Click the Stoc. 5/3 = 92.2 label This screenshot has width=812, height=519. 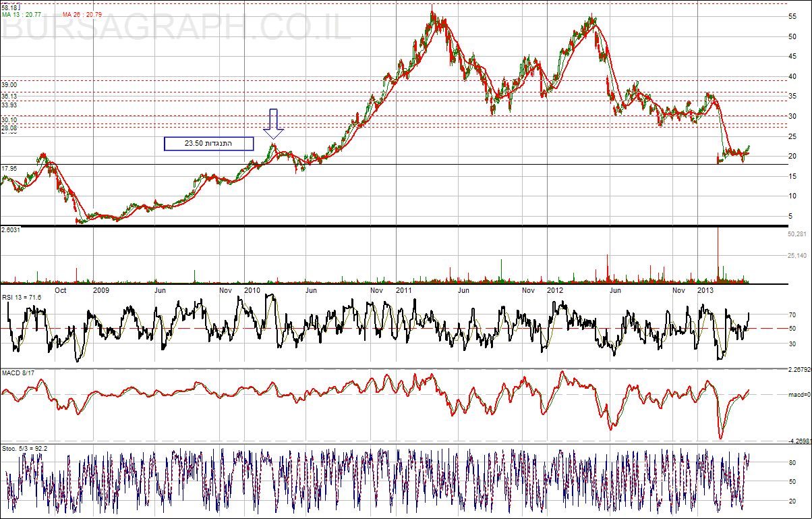(24, 447)
